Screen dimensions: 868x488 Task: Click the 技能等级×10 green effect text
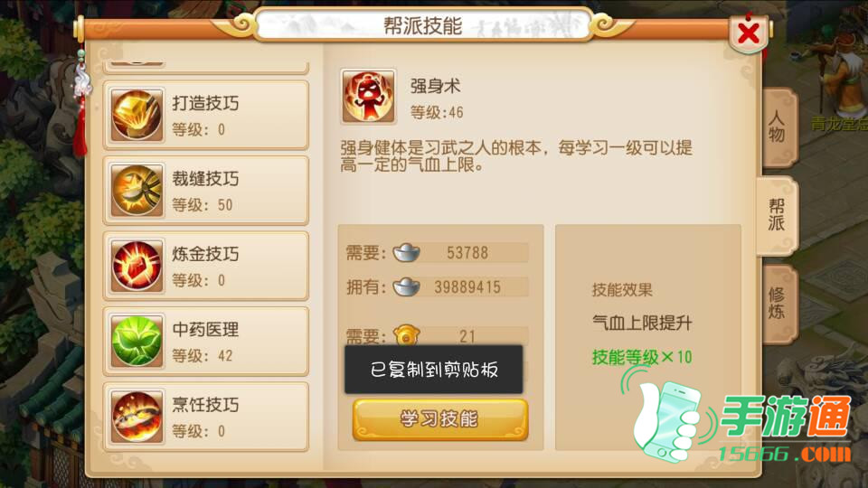[642, 357]
